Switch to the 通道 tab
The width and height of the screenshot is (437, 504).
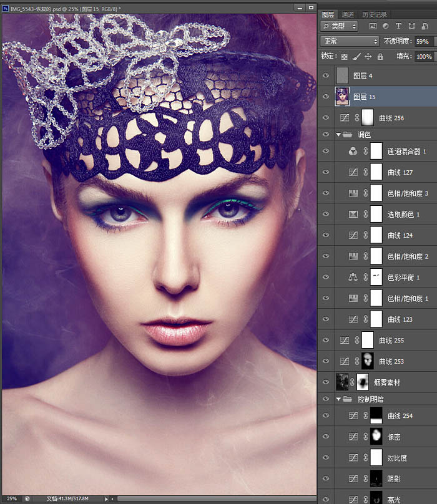pyautogui.click(x=348, y=14)
